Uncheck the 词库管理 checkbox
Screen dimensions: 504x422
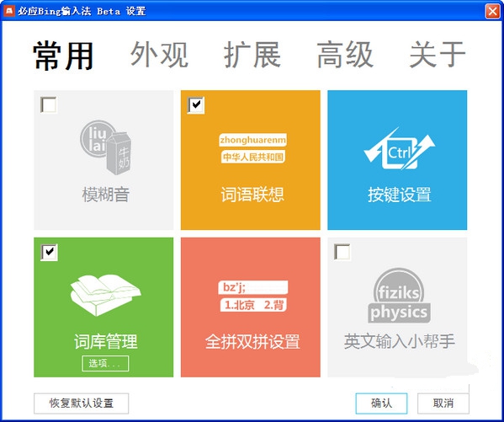pyautogui.click(x=49, y=252)
